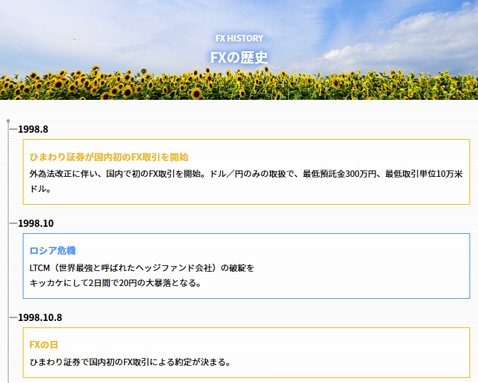Click paragraph starting '外為法改正に伴い'

(x=246, y=181)
